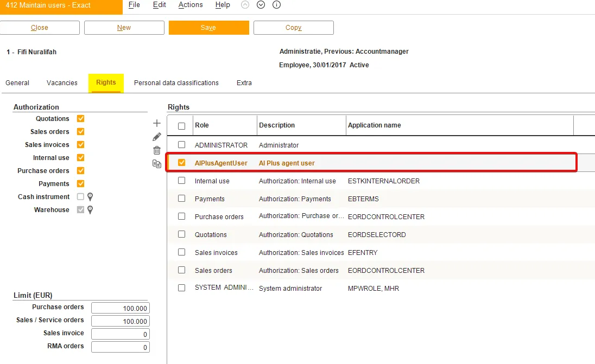Click the EFENTRY application name cell
The image size is (595, 364).
pyautogui.click(x=363, y=253)
